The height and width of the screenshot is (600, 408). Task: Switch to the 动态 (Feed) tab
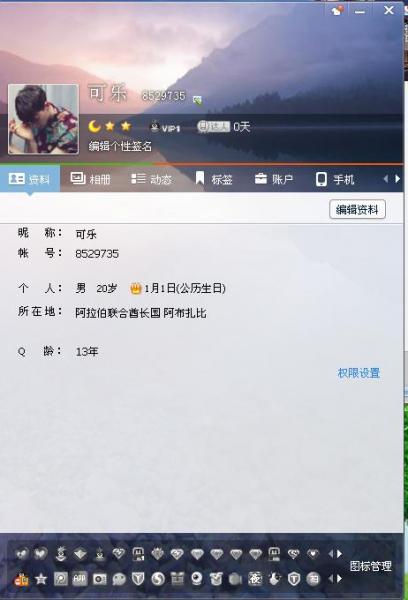pos(151,179)
